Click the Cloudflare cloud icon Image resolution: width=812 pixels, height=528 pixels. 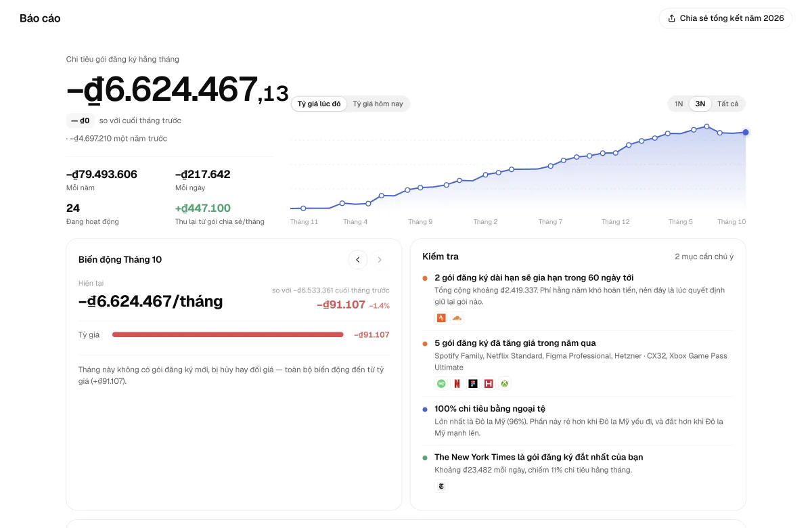pos(457,318)
